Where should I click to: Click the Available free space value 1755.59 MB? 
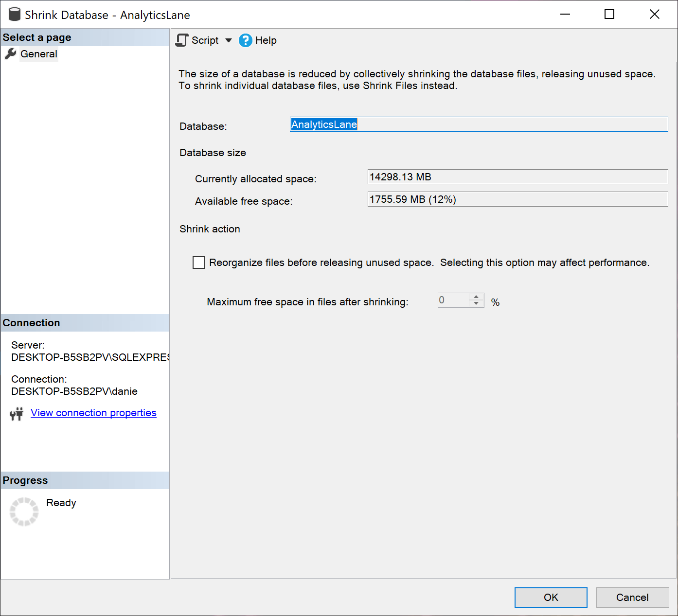click(518, 199)
